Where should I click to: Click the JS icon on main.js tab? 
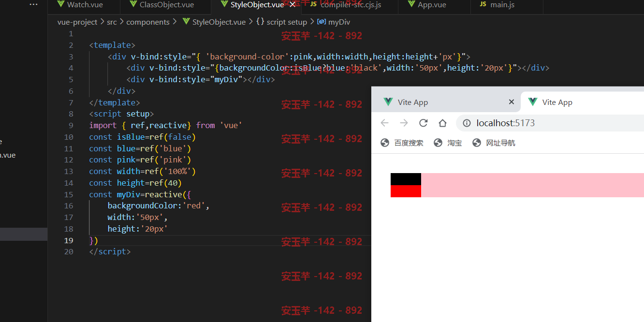(x=483, y=4)
